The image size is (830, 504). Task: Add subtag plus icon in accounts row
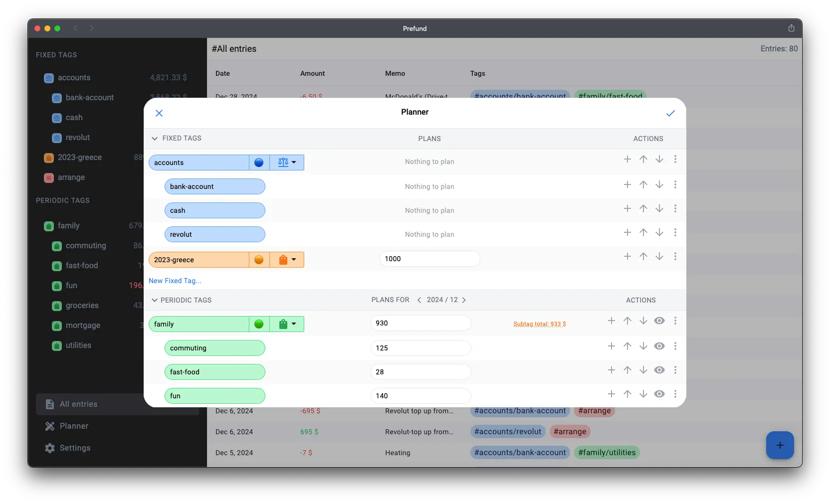coord(627,159)
